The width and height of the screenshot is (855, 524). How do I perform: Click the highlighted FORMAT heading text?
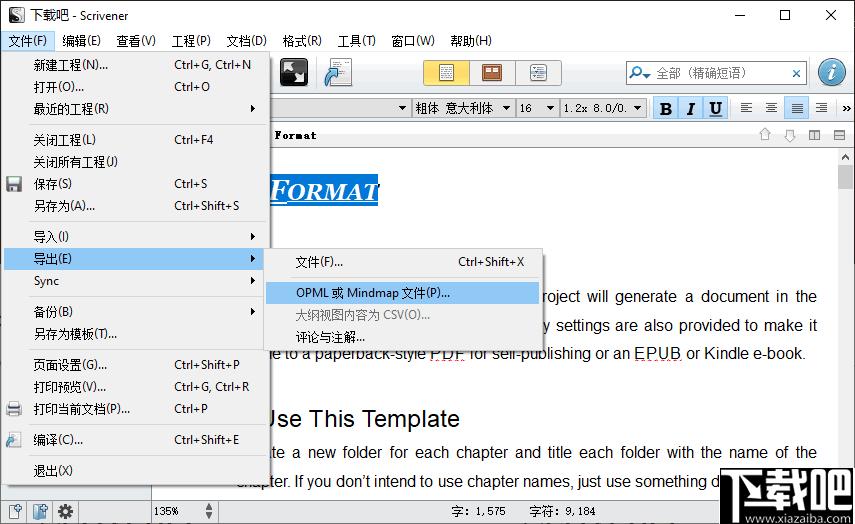point(324,190)
